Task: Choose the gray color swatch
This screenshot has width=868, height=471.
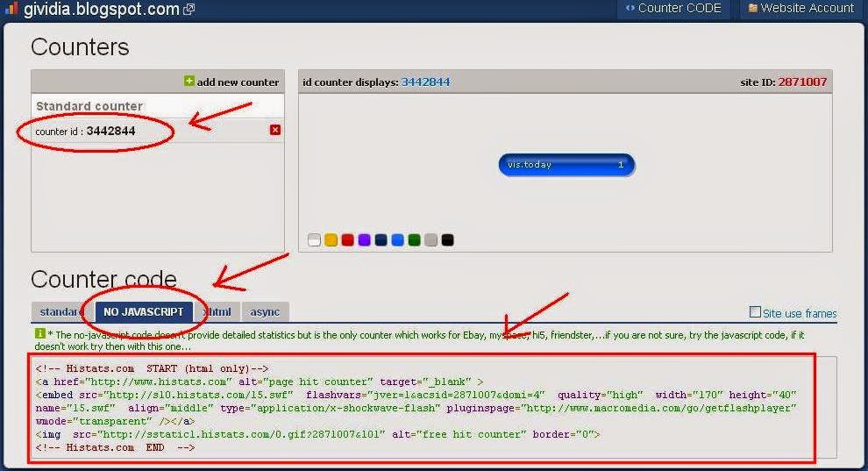Action: pyautogui.click(x=430, y=239)
